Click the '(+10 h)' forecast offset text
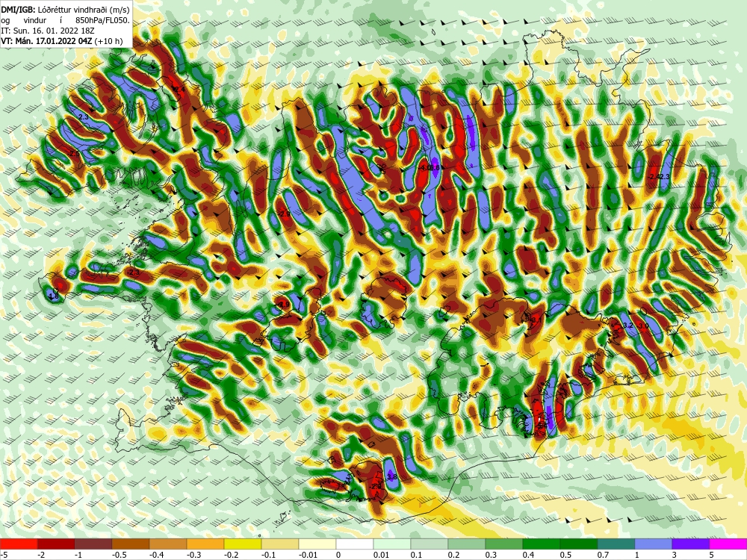The height and width of the screenshot is (560, 747). pyautogui.click(x=108, y=41)
